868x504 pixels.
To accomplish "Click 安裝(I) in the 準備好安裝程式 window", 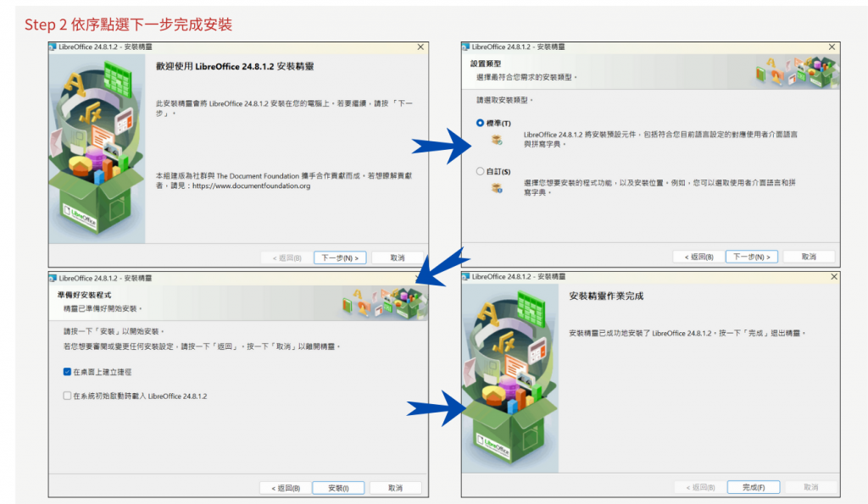I will click(x=338, y=488).
